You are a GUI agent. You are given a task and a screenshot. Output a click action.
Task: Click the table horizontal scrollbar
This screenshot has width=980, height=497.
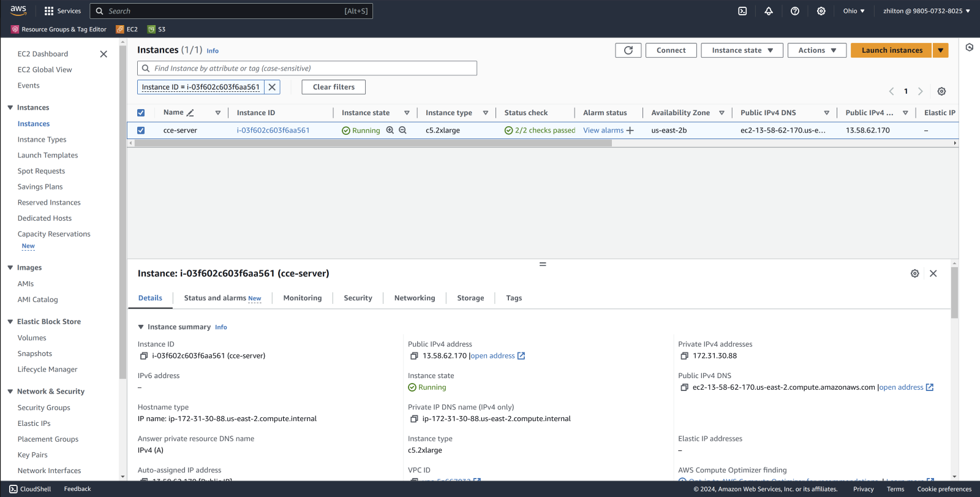(373, 143)
